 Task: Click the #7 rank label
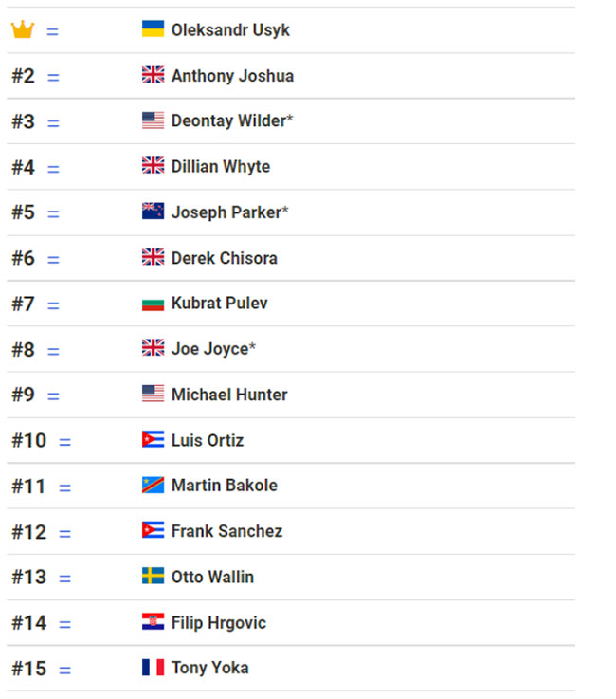23,304
